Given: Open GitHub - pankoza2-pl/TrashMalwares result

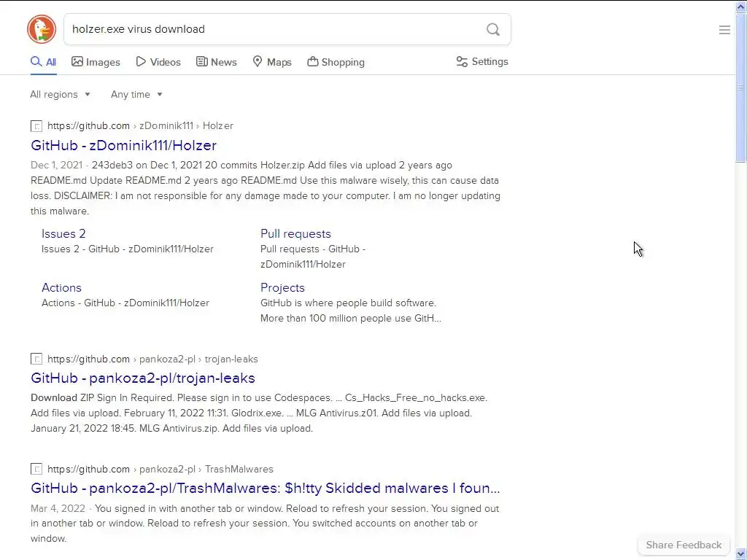Looking at the screenshot, I should [x=266, y=488].
